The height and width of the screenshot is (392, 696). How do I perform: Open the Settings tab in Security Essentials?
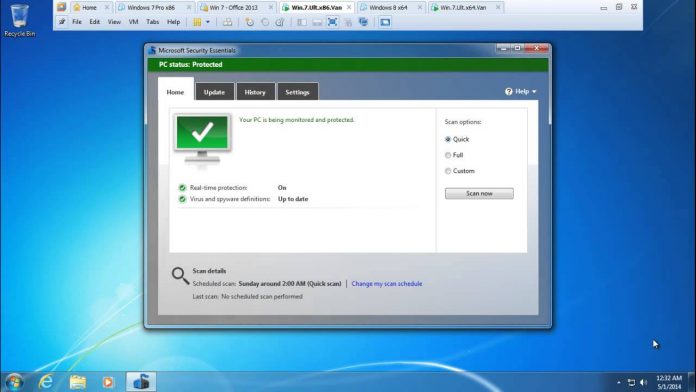coord(297,92)
